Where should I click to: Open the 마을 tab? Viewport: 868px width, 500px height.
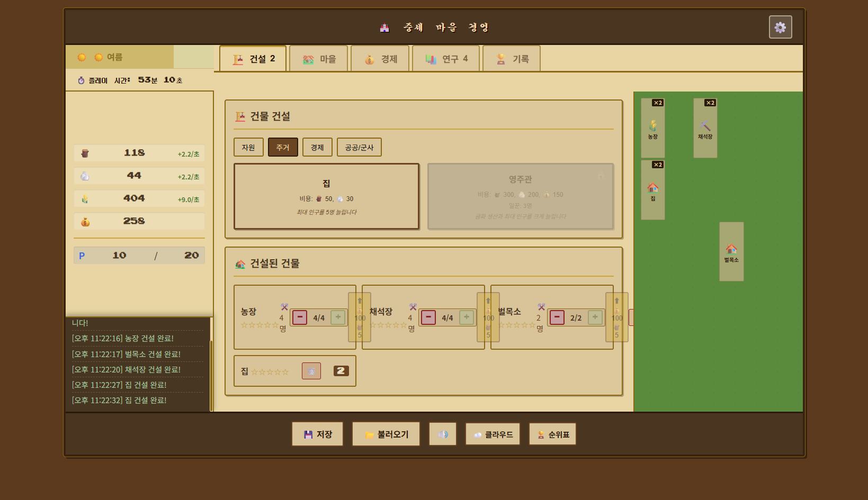[319, 59]
